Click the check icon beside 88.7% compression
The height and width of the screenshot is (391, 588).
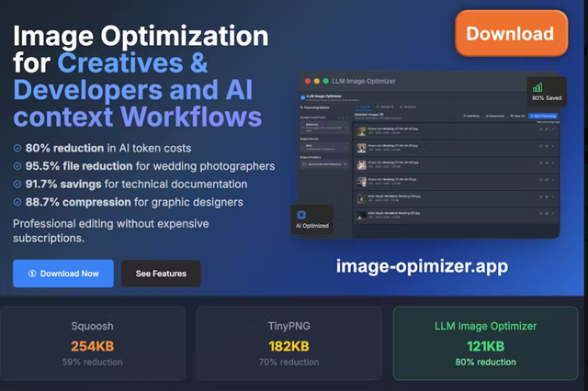click(x=17, y=202)
